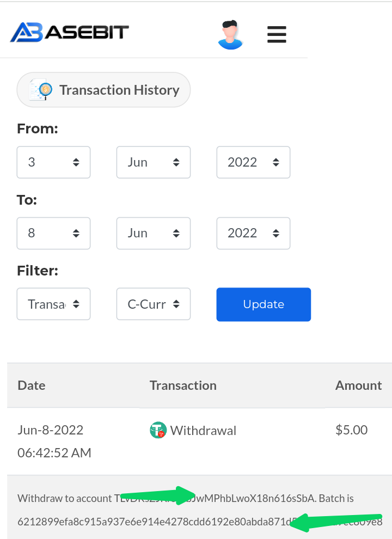392x539 pixels.
Task: Click the Amount column header
Action: click(358, 385)
